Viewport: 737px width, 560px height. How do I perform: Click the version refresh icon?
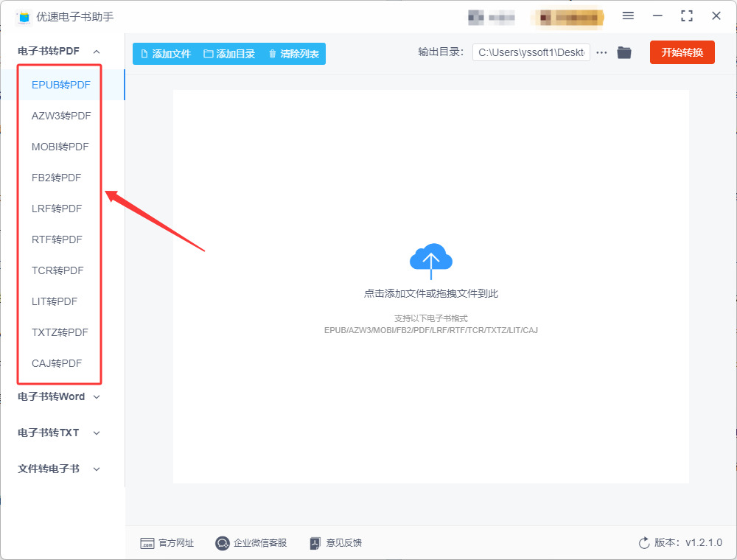tap(644, 543)
